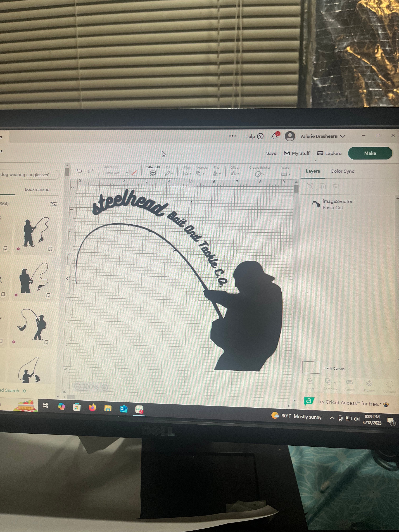Open the Valerie Brashears account dropdown
The height and width of the screenshot is (532, 399).
pyautogui.click(x=322, y=136)
